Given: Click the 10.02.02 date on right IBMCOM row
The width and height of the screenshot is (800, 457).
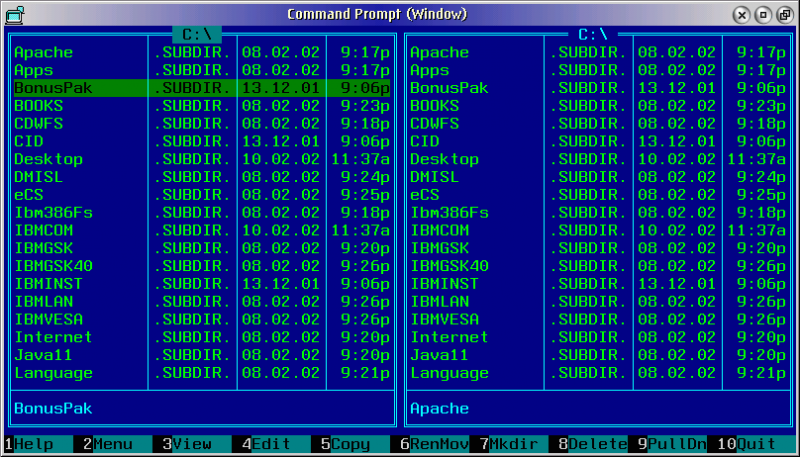Looking at the screenshot, I should tap(677, 231).
